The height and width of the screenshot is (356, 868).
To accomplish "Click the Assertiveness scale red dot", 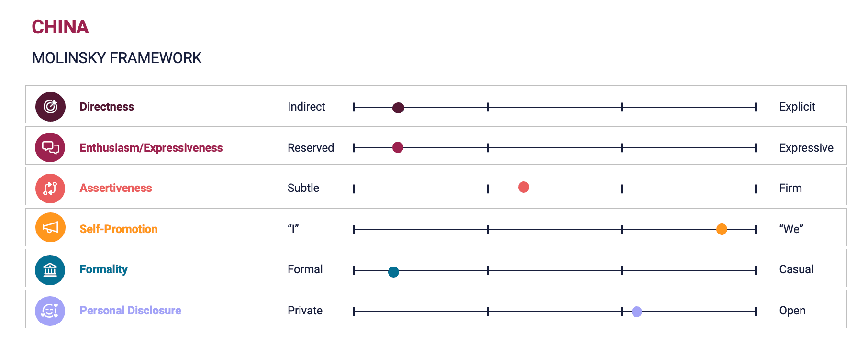I will [523, 187].
